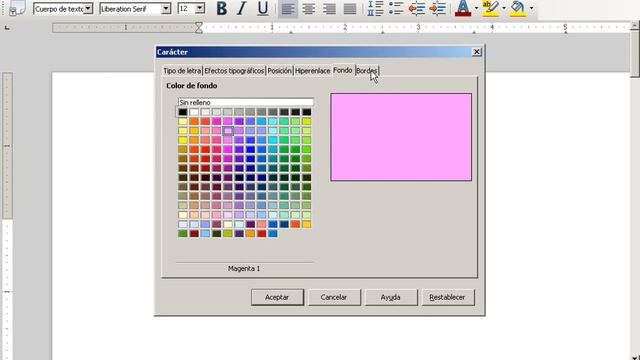
Task: Go to the Bordes tab
Action: pyautogui.click(x=367, y=71)
